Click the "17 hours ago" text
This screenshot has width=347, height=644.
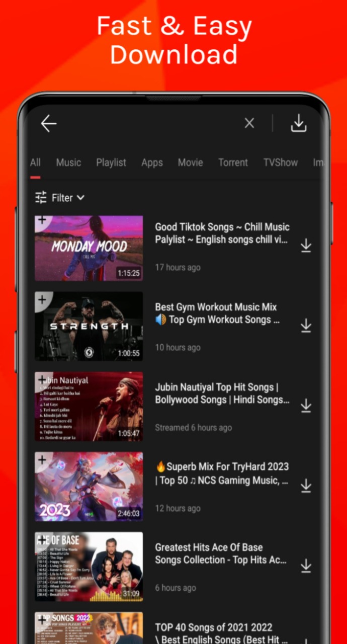coord(178,267)
